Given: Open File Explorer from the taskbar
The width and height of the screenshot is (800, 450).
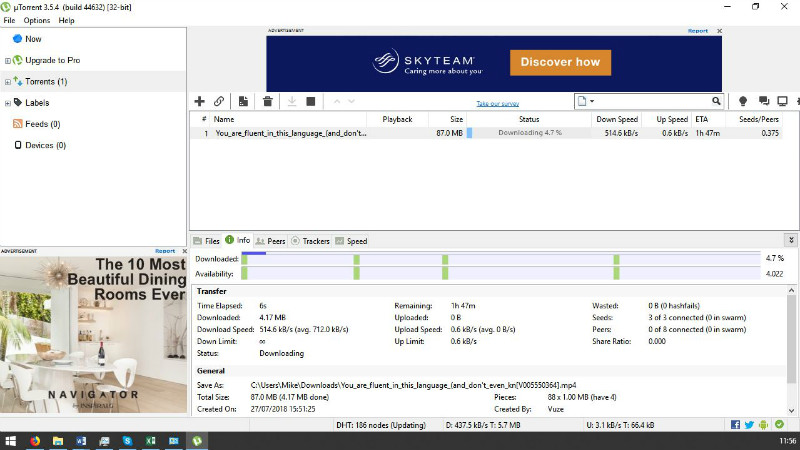Looking at the screenshot, I should pyautogui.click(x=58, y=441).
